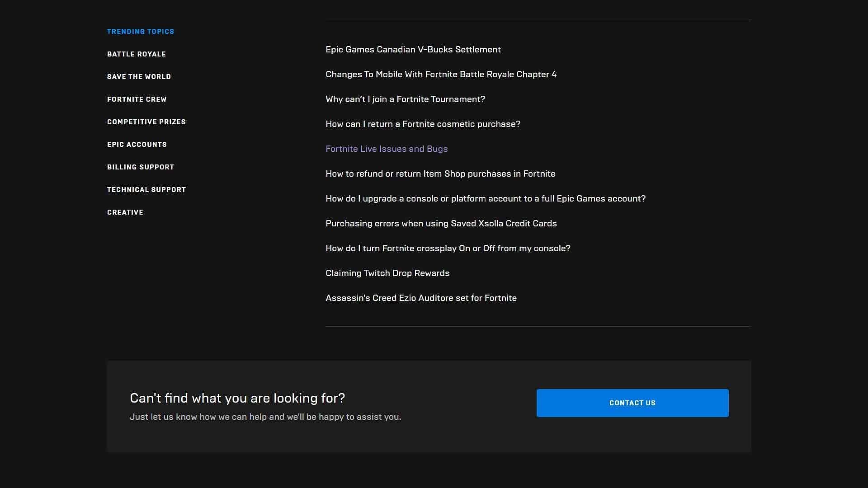Navigate to Competitive Prizes topic
Screen dimensions: 868x488
click(146, 122)
